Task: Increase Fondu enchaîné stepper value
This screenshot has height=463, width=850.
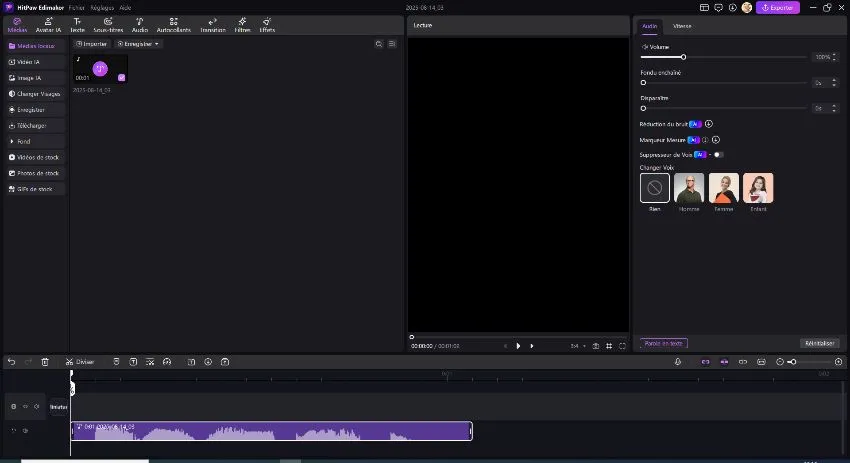Action: tap(834, 81)
